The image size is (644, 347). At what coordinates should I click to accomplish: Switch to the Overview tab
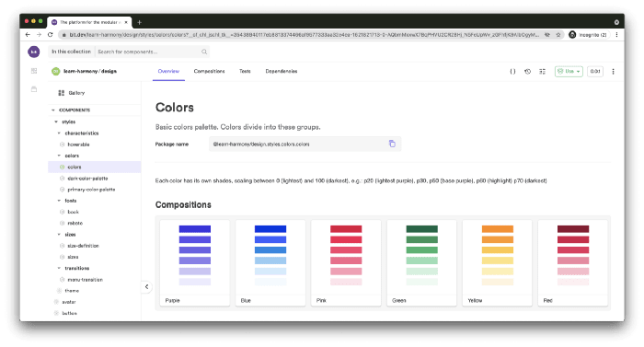[x=168, y=72]
